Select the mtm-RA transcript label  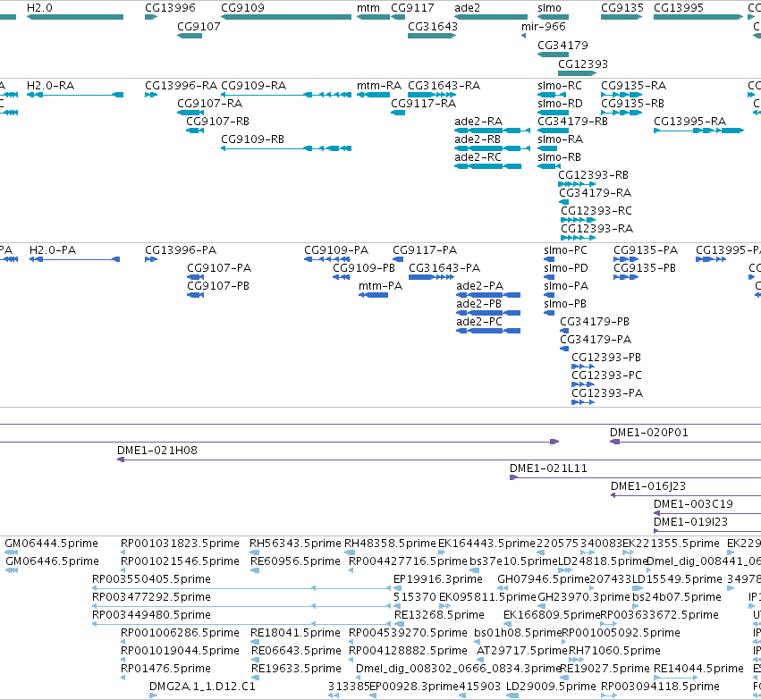click(379, 86)
